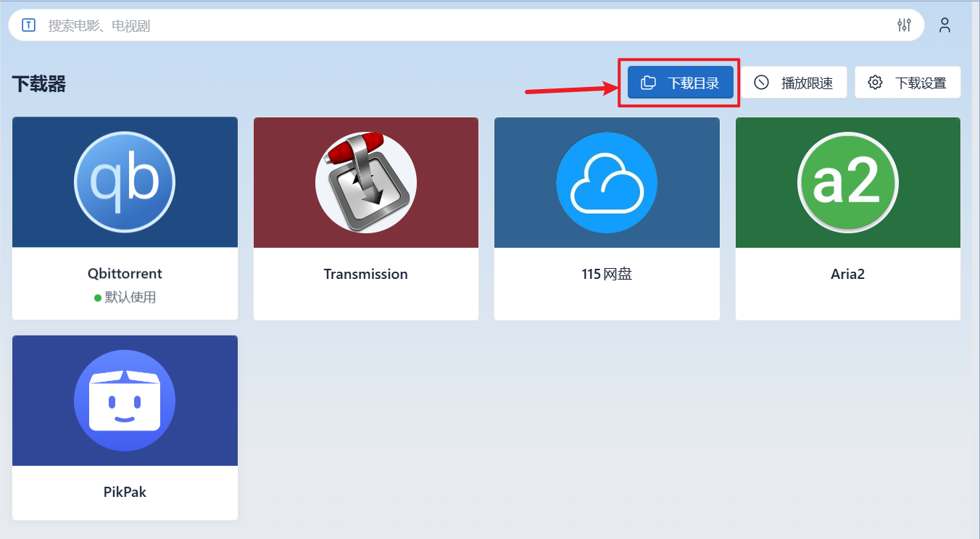This screenshot has height=539, width=980.
Task: Open search filter sliders icon
Action: (904, 25)
